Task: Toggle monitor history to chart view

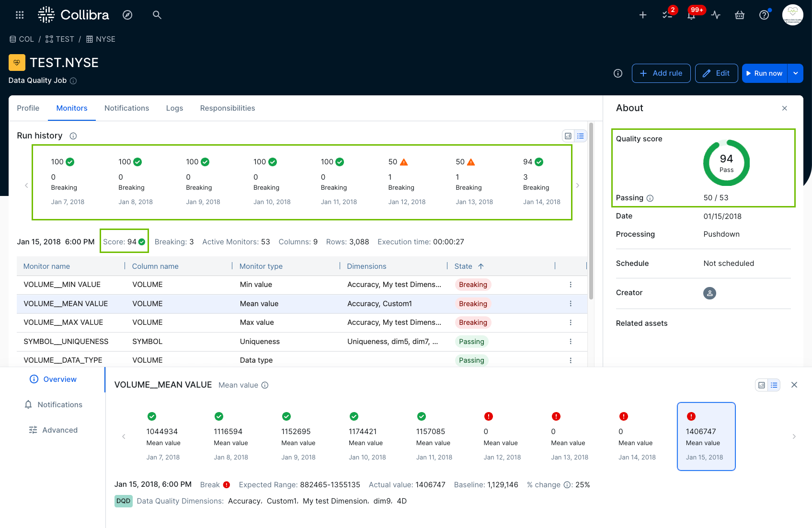Action: pos(762,385)
